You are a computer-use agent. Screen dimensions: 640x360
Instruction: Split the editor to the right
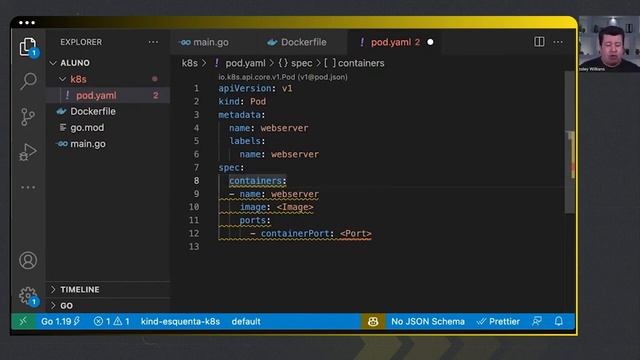click(539, 42)
